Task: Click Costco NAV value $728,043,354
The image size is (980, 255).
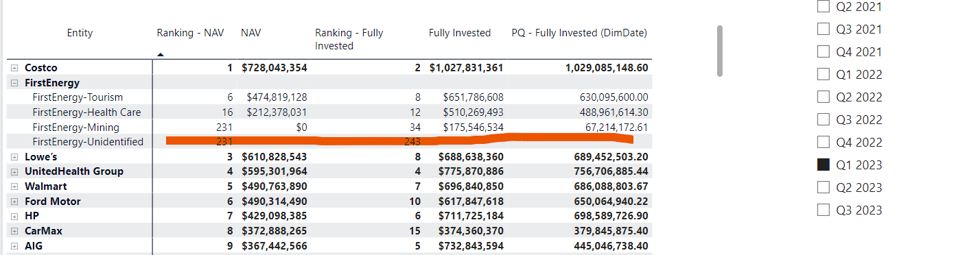Action: tap(275, 68)
